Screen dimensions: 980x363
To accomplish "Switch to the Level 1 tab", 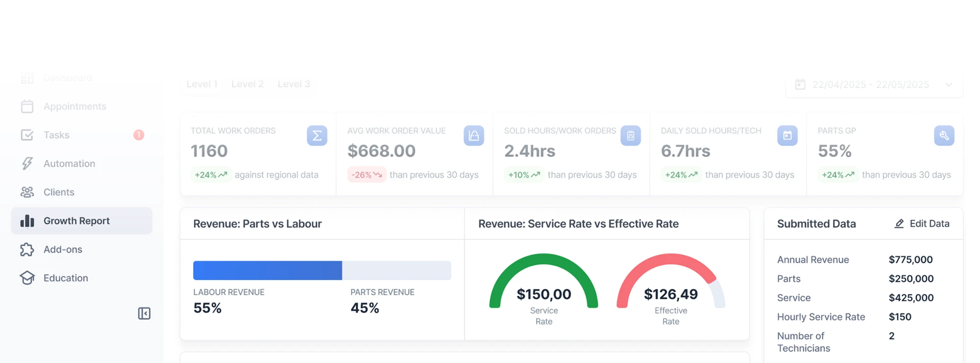I will [x=202, y=84].
